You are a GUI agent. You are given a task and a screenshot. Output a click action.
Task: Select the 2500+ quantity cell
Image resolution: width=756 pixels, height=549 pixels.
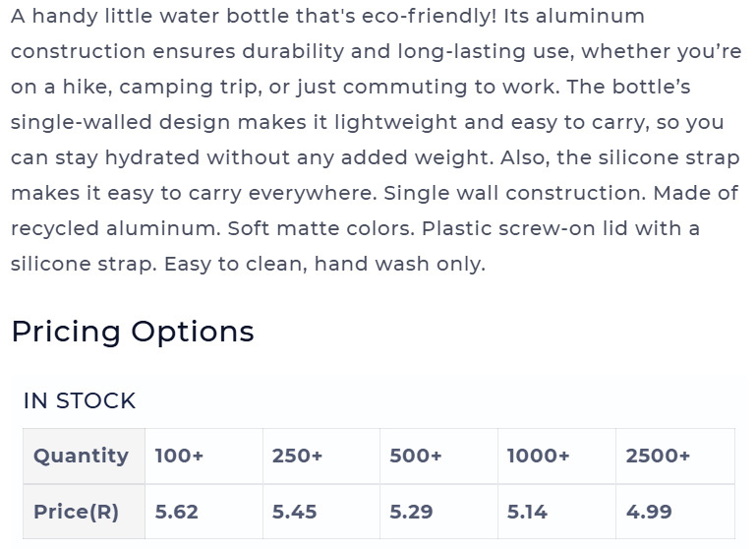(x=675, y=456)
